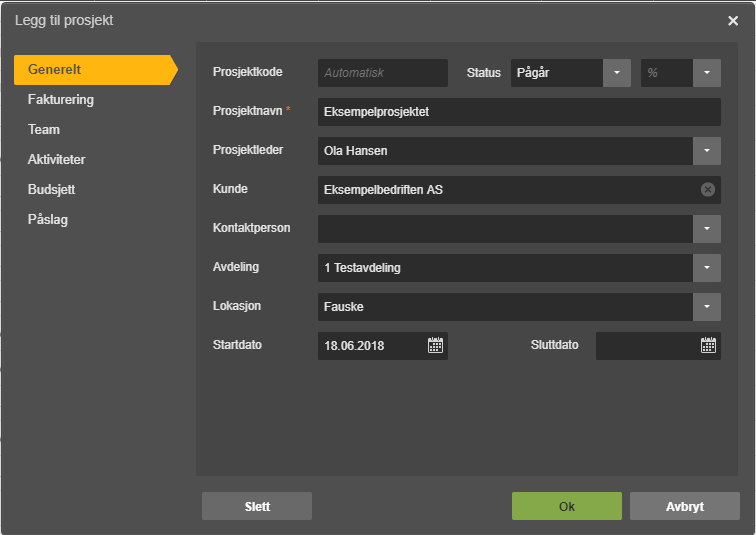Switch to the Påslag tab
Image resolution: width=756 pixels, height=535 pixels.
[48, 219]
